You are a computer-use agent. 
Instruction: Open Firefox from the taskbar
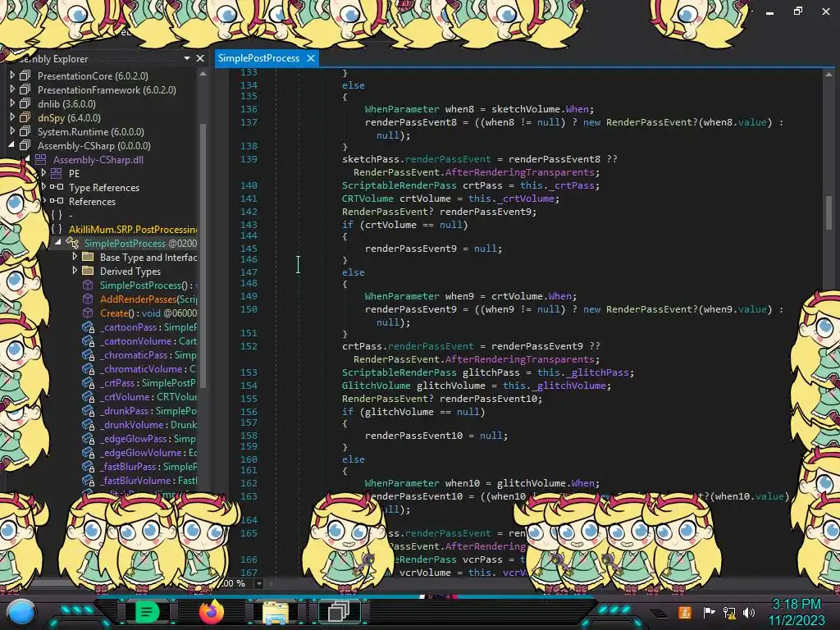coord(211,612)
